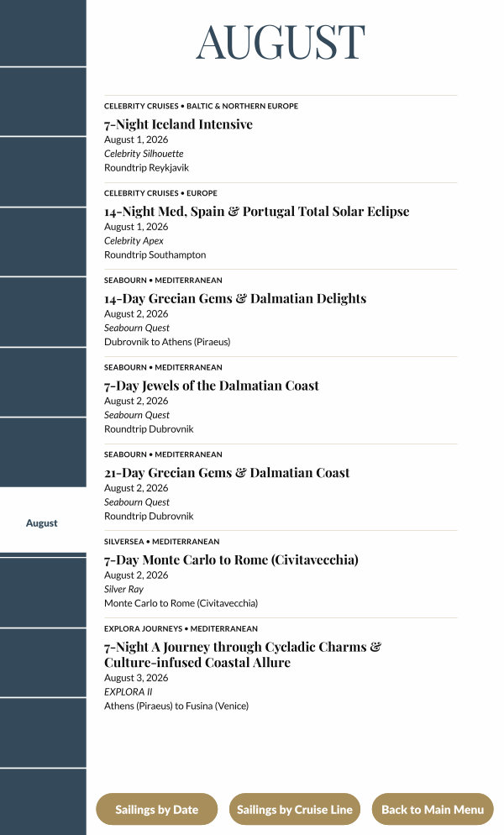This screenshot has width=504, height=835.
Task: Open 21-Day Grecian Gems & Dalmatian Coast
Action: click(x=227, y=473)
